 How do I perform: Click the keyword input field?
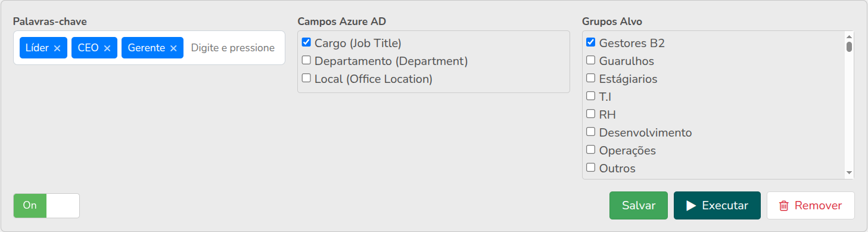(233, 48)
